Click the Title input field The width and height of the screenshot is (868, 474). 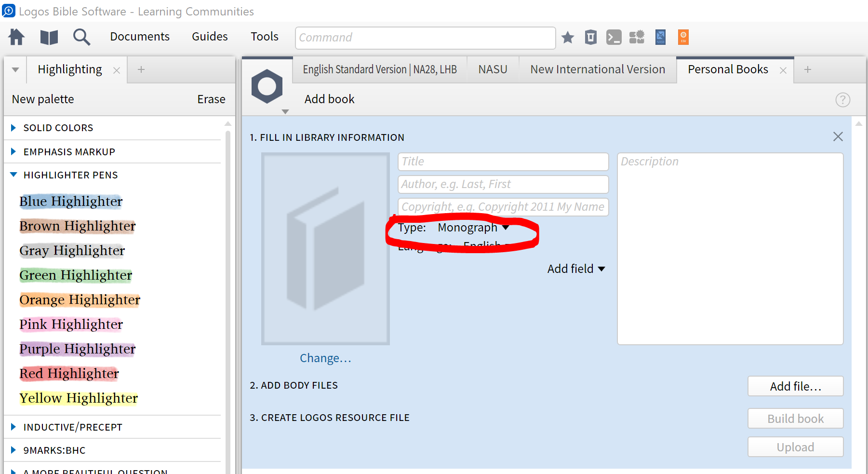(503, 162)
